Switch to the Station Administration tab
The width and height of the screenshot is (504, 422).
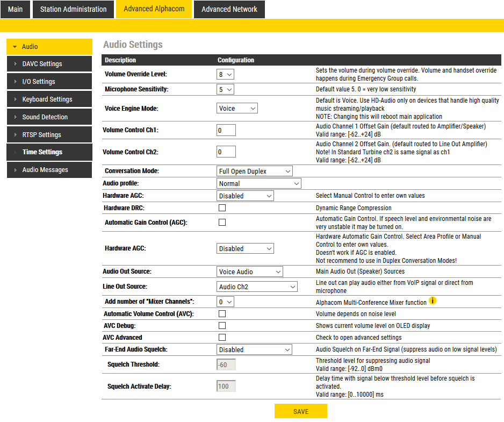point(74,9)
